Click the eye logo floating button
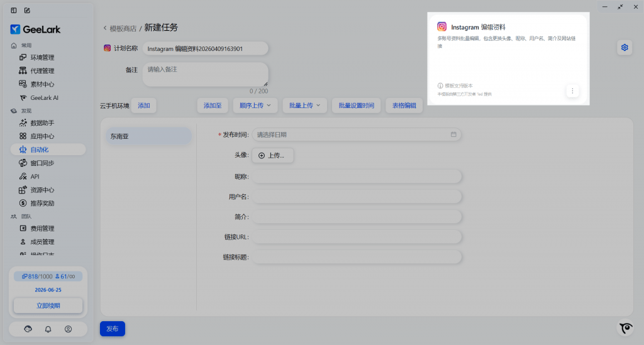 tap(625, 328)
